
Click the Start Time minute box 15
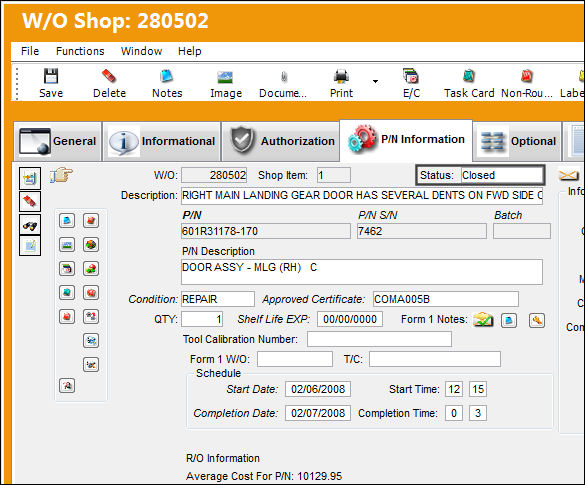click(x=478, y=389)
